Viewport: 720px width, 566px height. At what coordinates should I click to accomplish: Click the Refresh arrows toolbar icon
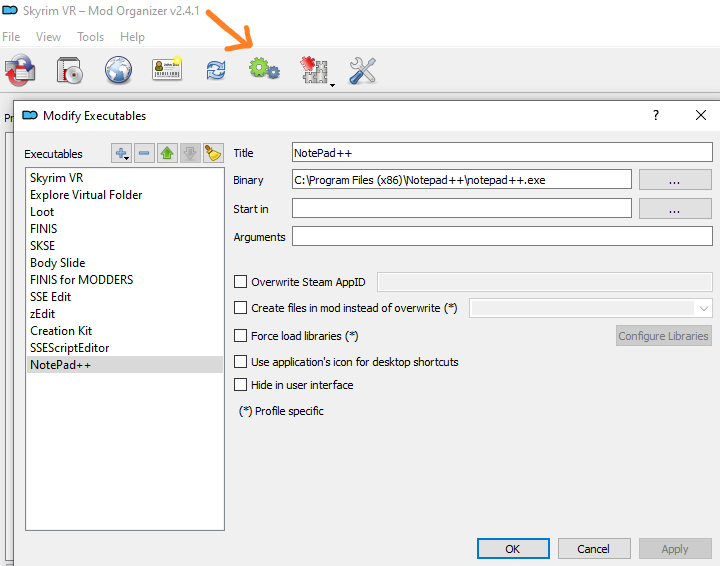(216, 71)
